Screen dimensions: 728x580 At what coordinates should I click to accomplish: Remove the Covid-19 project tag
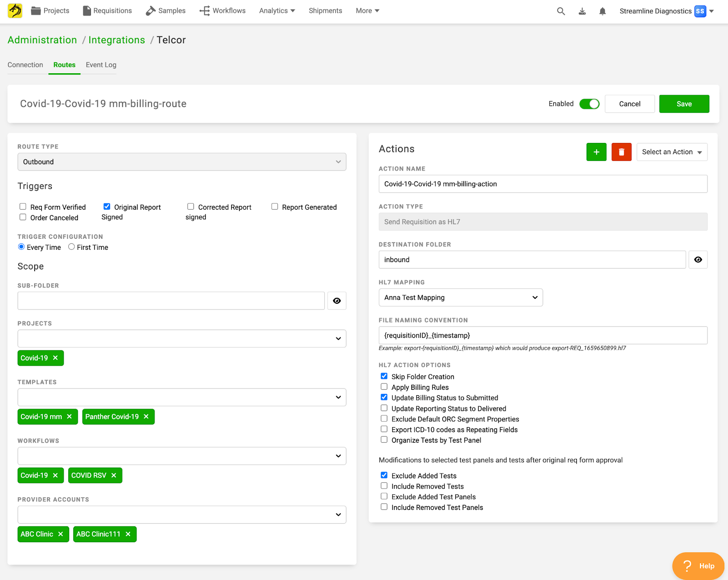[x=56, y=358]
